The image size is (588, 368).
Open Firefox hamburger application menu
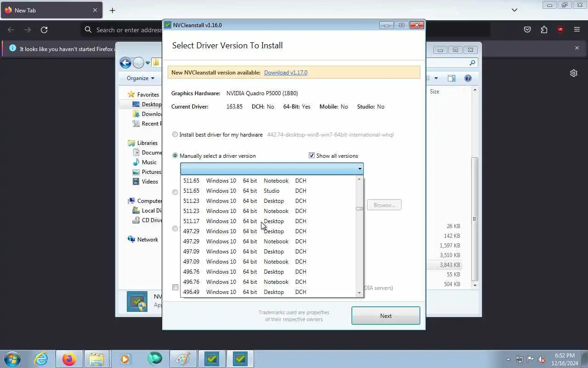(577, 30)
